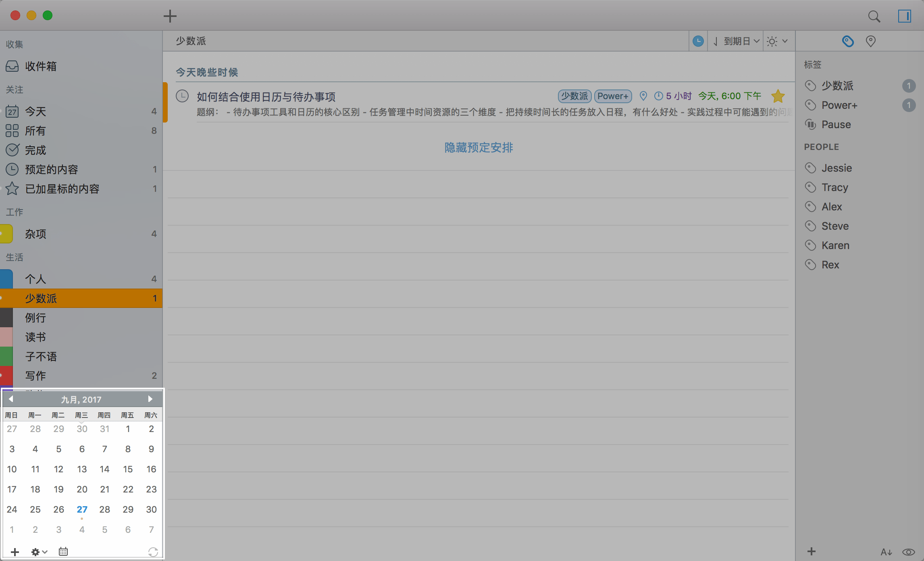The width and height of the screenshot is (924, 561).
Task: Click the 隐藏预定安排 link
Action: pos(479,148)
